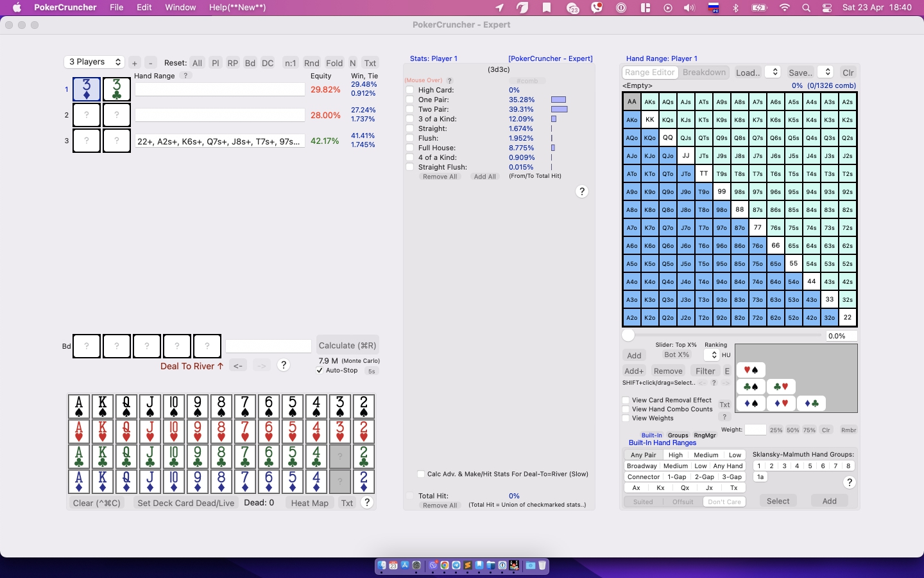
Task: Select the 3 of hearts deck card
Action: (x=340, y=432)
